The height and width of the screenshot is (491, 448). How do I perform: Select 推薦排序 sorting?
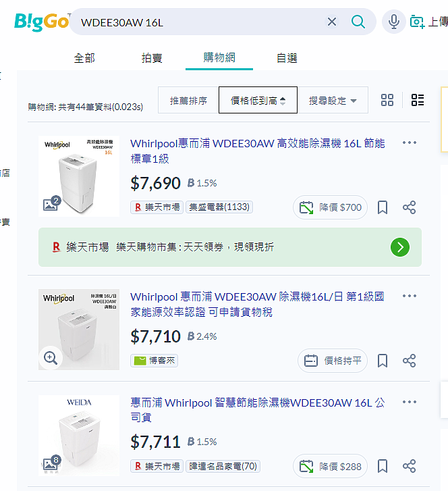click(188, 100)
